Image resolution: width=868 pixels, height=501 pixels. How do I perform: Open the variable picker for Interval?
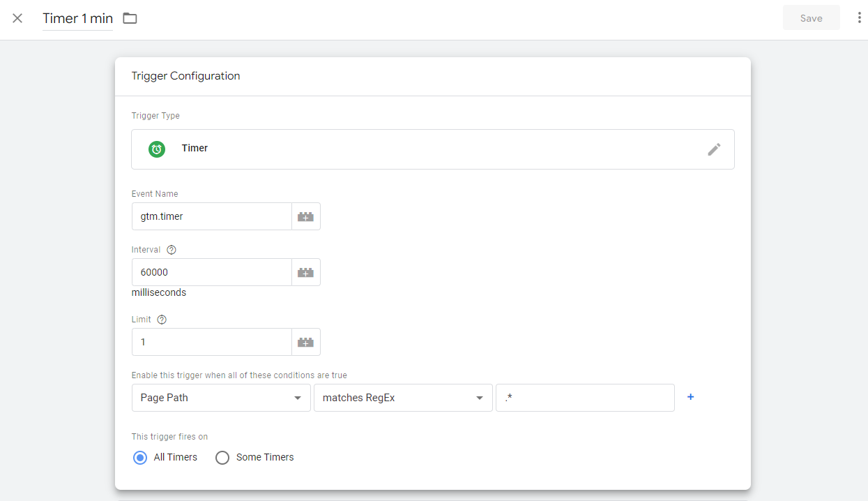(x=305, y=271)
